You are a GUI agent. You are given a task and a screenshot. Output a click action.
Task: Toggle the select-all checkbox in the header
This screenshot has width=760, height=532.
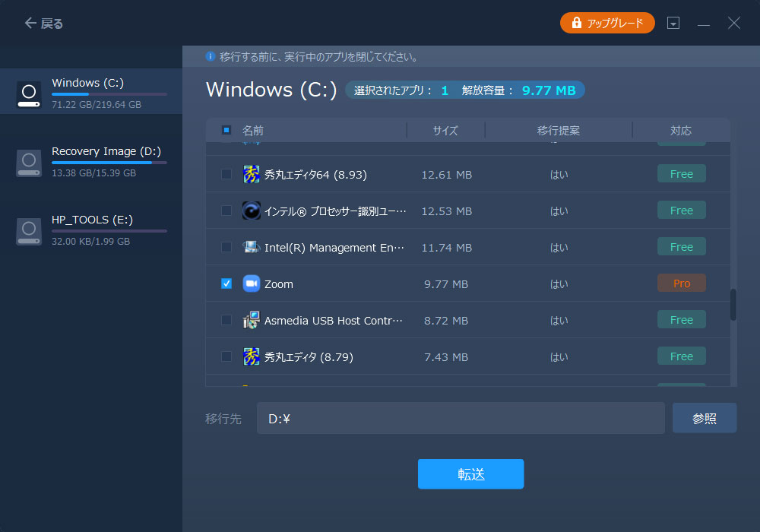click(226, 130)
